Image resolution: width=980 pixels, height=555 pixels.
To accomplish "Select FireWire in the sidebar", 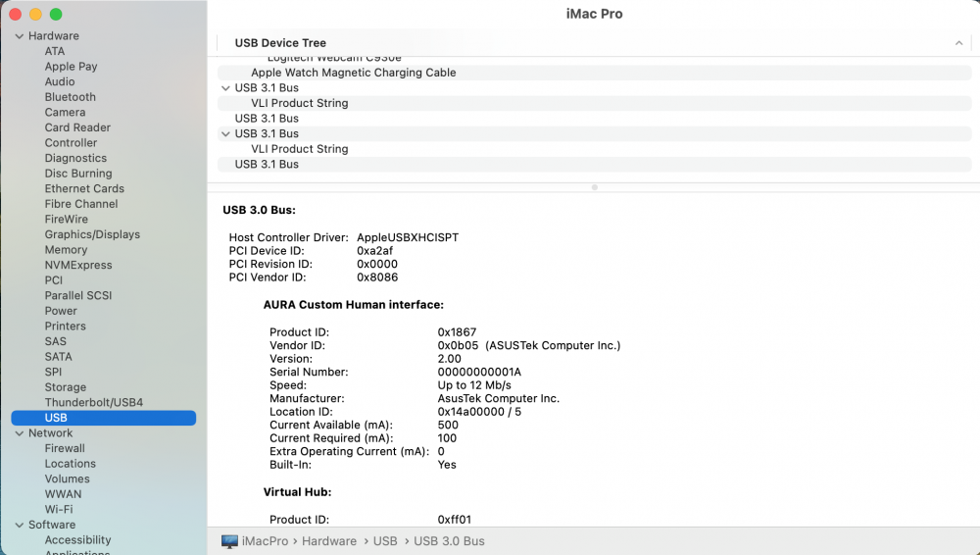I will [67, 220].
